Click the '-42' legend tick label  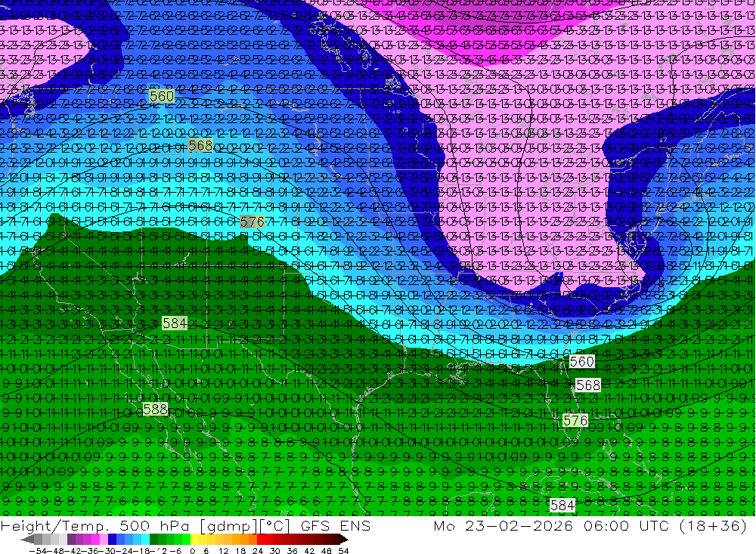(x=74, y=551)
